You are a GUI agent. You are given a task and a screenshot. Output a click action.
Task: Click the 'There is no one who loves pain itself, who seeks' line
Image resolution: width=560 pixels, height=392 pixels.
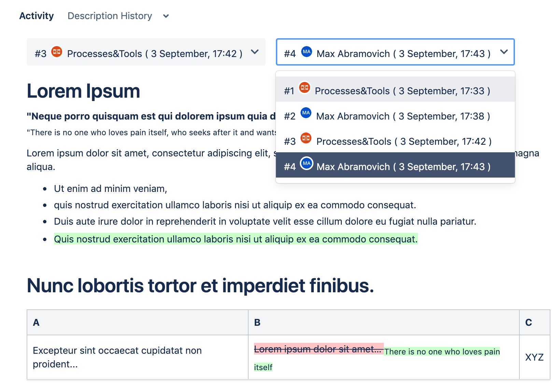[x=151, y=132]
